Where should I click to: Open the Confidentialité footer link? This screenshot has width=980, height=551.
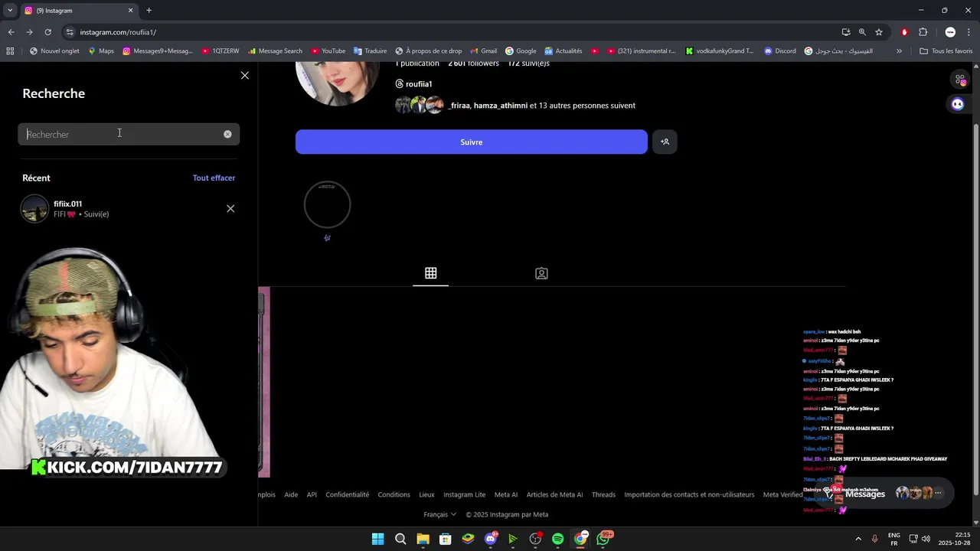[348, 494]
